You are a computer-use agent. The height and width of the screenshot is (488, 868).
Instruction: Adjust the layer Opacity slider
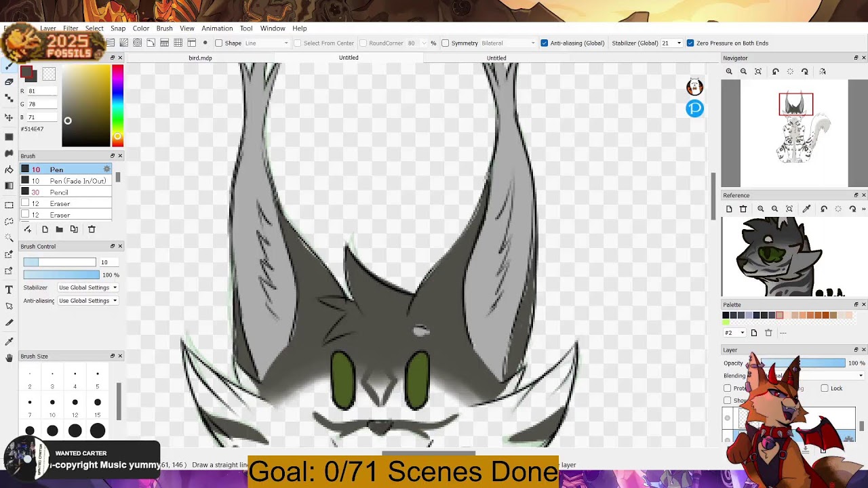803,363
